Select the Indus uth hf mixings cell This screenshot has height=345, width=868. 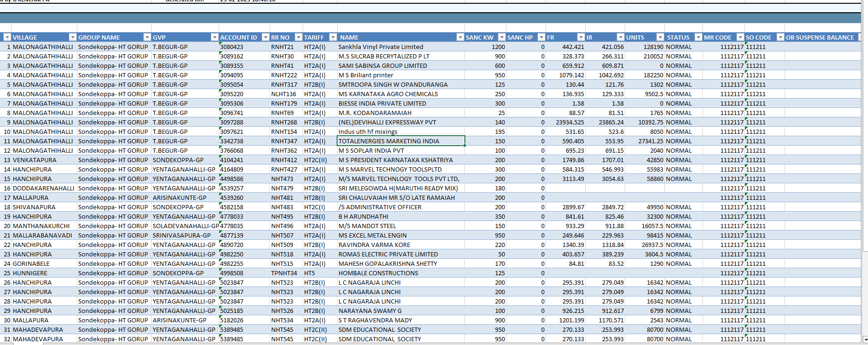[401, 131]
